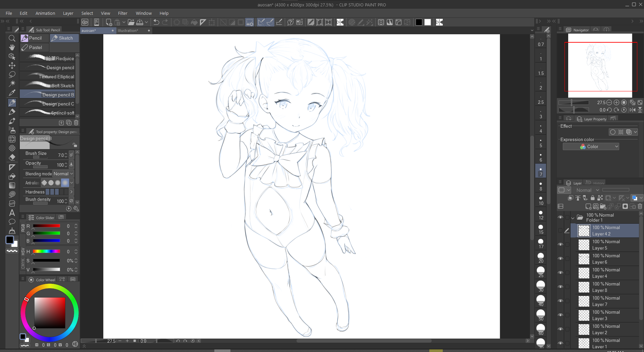Click the Open file folder icon

[x=131, y=22]
